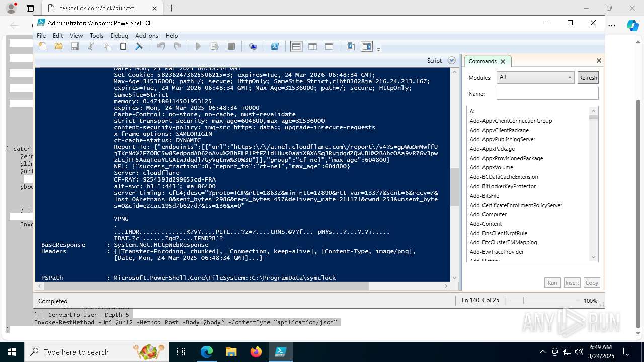Click the Run button in the Commands pane

[552, 283]
